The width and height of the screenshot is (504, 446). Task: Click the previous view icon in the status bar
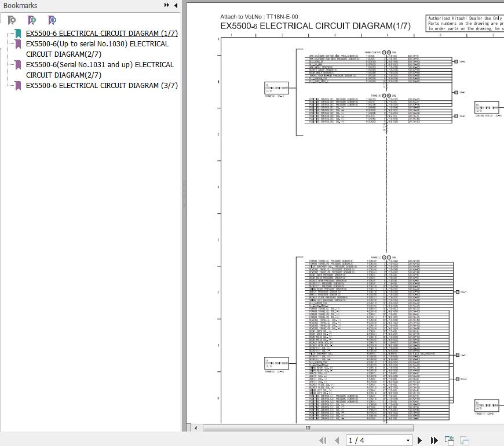[450, 440]
